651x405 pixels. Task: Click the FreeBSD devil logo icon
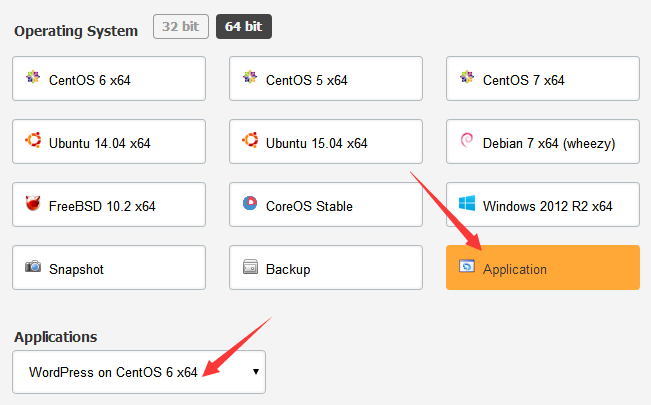pos(33,205)
